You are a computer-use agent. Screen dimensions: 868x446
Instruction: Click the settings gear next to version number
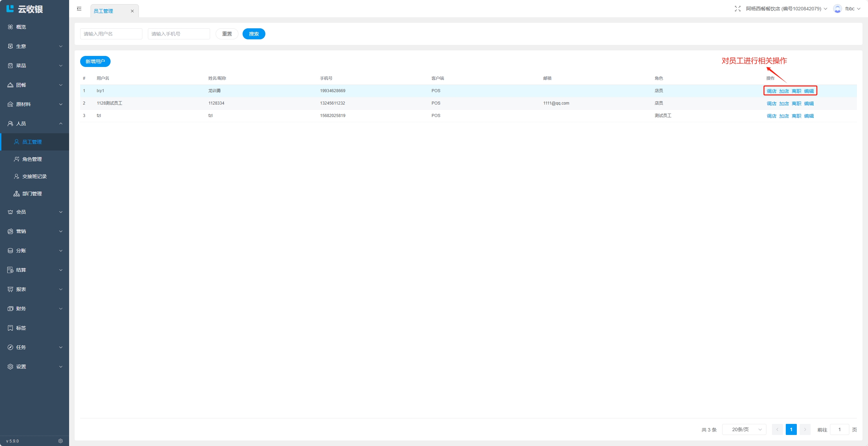[x=60, y=441]
